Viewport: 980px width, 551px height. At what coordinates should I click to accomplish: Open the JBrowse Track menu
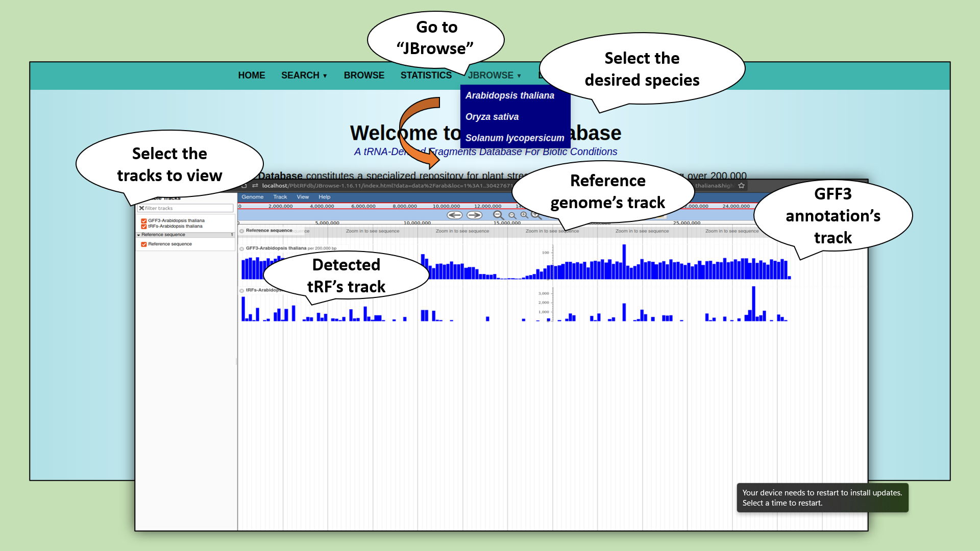pyautogui.click(x=280, y=197)
